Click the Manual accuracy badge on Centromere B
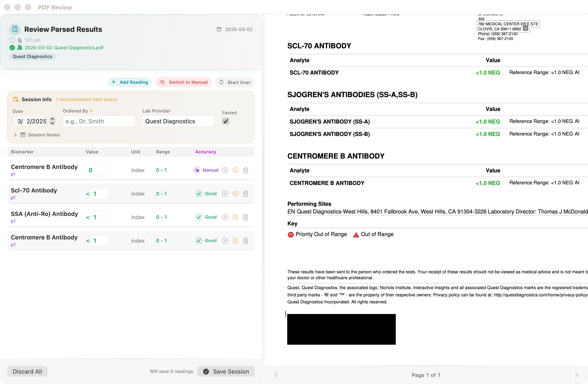The width and height of the screenshot is (588, 384). pos(206,170)
